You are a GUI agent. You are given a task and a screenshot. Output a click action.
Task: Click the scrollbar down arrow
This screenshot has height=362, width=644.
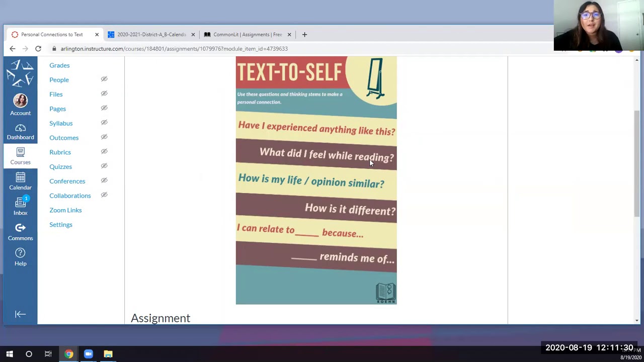(x=637, y=320)
